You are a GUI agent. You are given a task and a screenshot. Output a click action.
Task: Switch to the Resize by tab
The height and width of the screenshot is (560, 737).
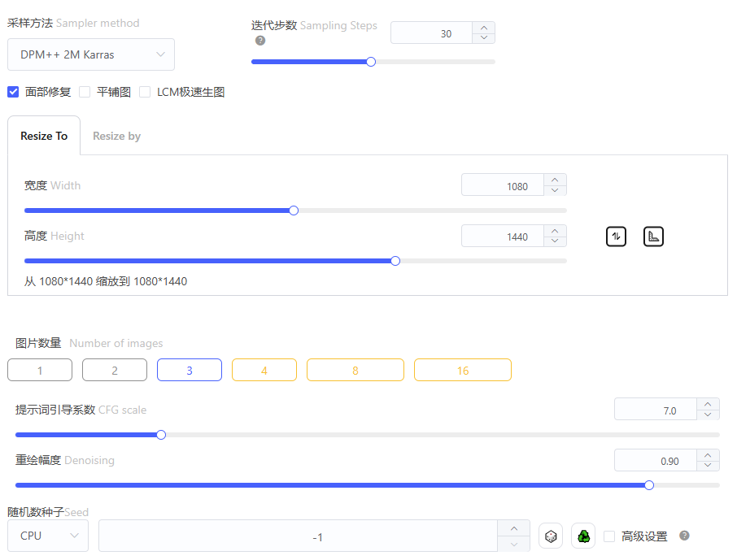(x=116, y=136)
